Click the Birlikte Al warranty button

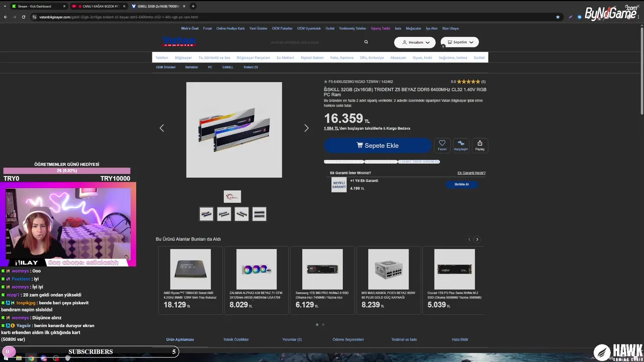click(x=461, y=185)
